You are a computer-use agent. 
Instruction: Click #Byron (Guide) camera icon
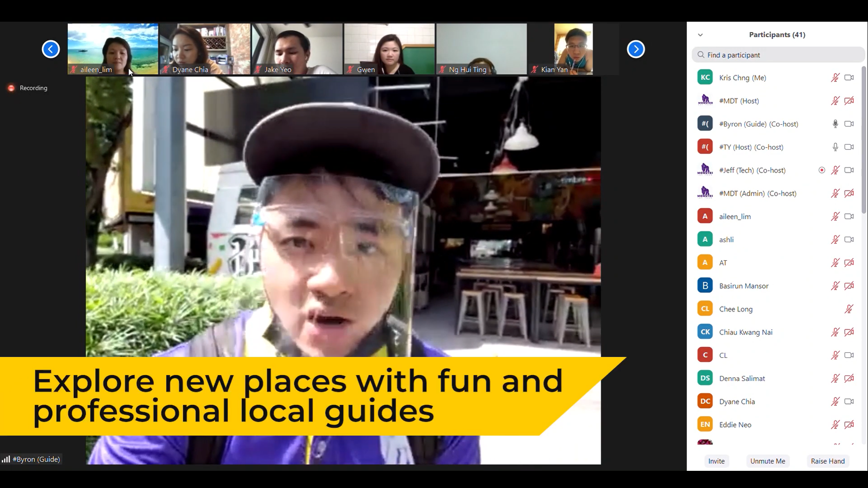click(849, 124)
